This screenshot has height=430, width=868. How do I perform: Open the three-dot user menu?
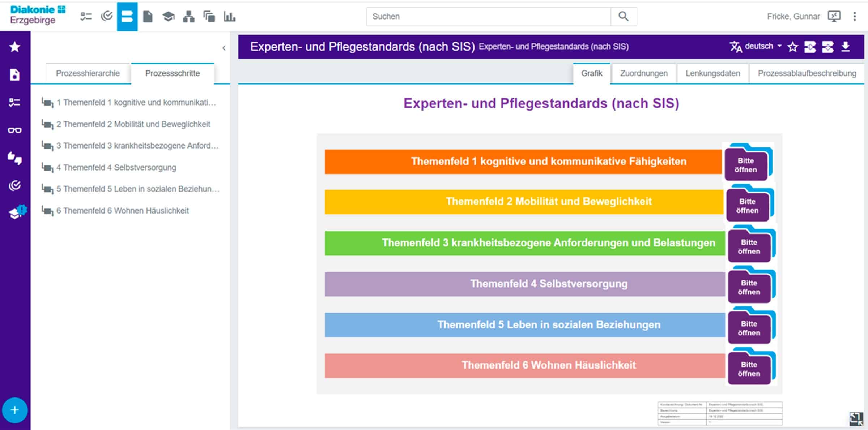click(x=855, y=16)
